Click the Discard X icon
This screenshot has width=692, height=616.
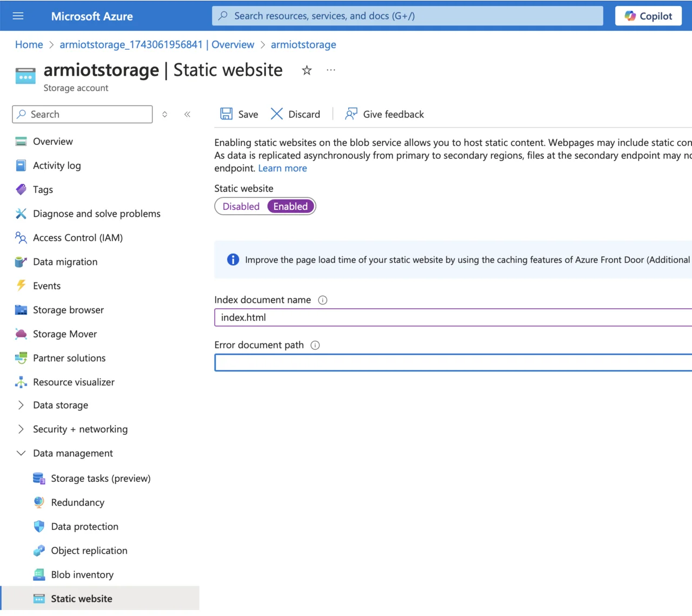277,114
